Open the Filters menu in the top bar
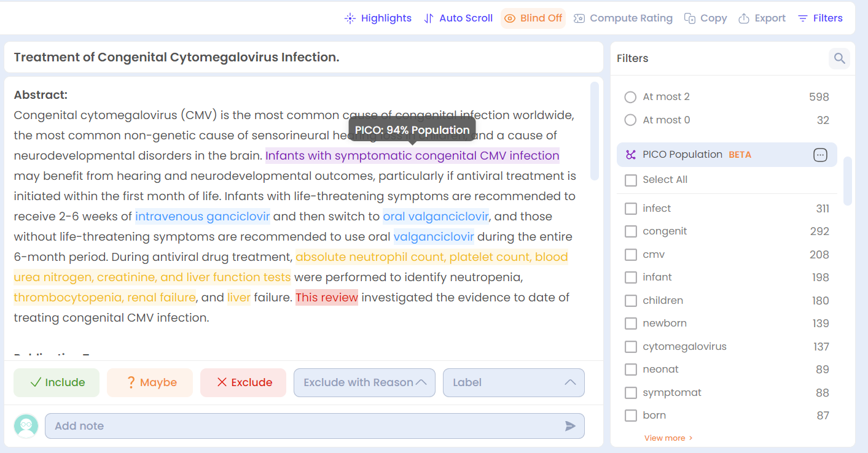The width and height of the screenshot is (868, 453). 820,18
